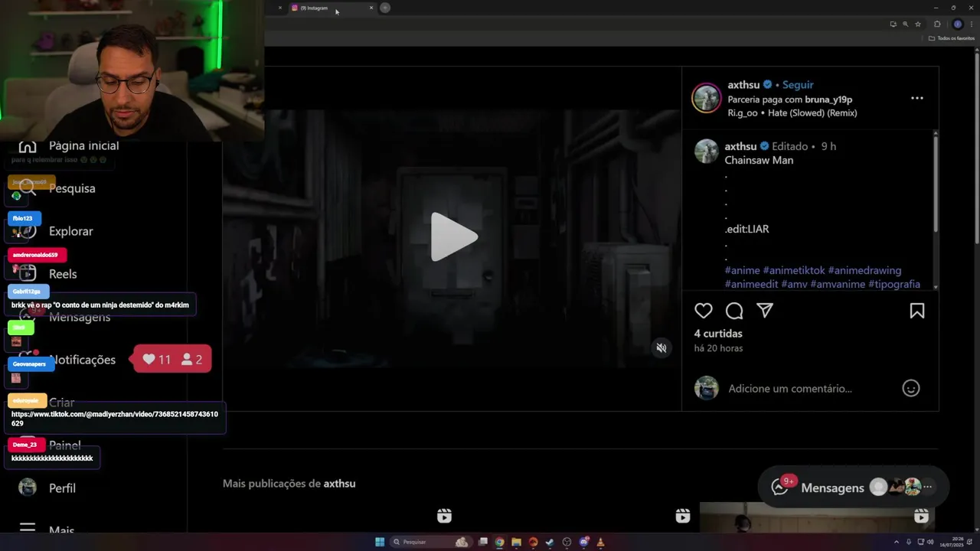Open the partner bruna_y19p profile link
The image size is (980, 551).
828,99
